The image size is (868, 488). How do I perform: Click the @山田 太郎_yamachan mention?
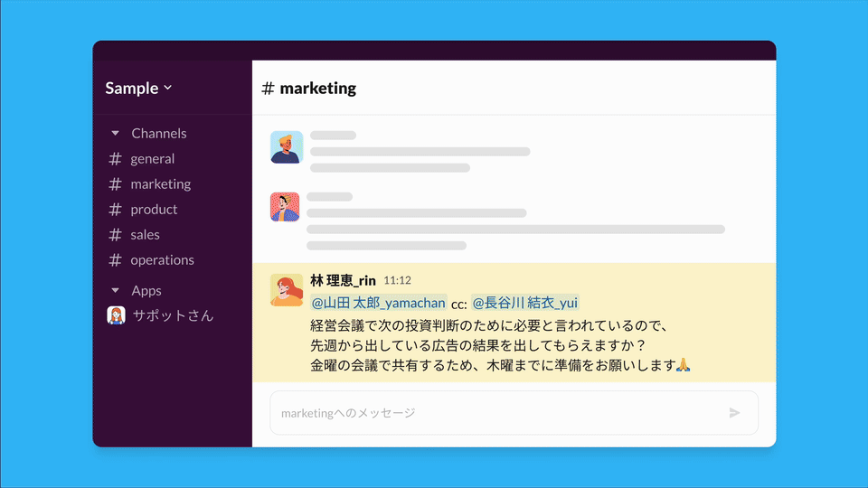click(x=378, y=303)
